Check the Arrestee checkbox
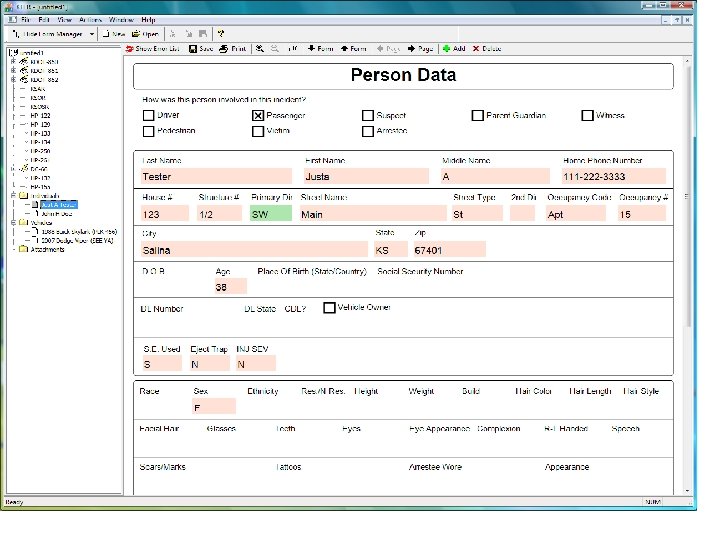Screen dimensions: 720x540 (368, 131)
